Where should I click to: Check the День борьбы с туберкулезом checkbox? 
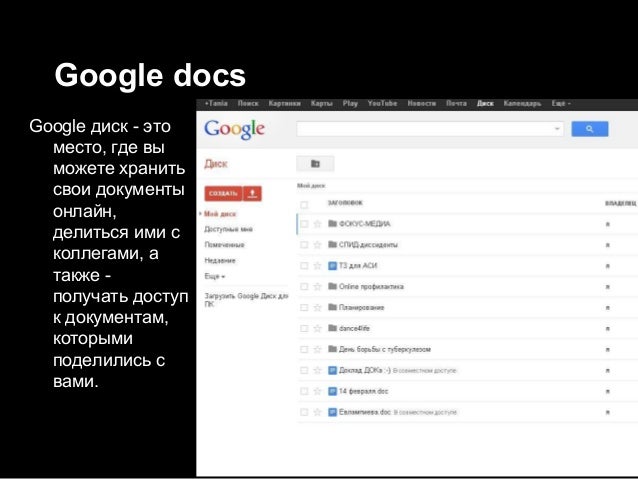pyautogui.click(x=304, y=350)
